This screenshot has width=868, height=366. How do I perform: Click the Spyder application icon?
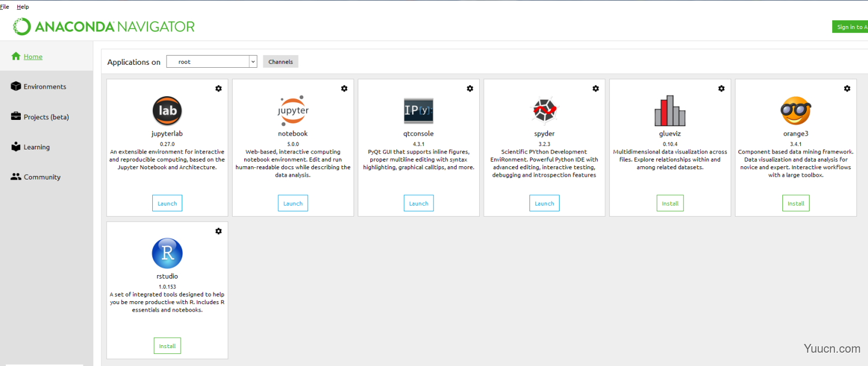pos(544,111)
